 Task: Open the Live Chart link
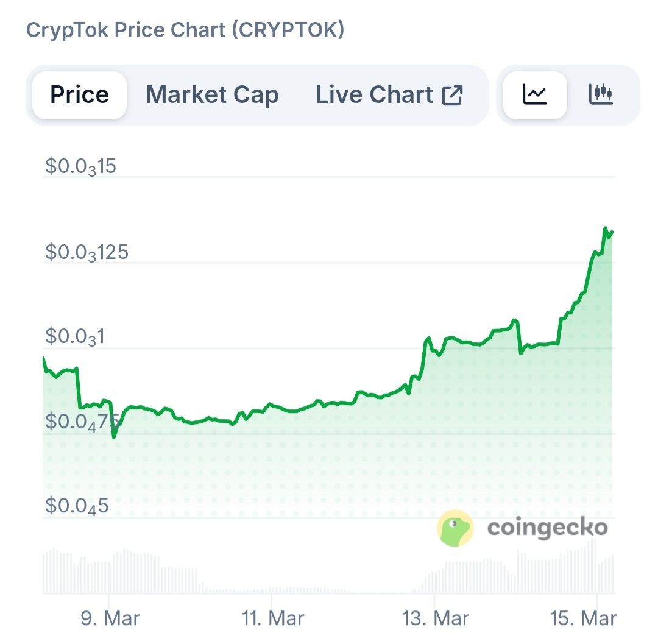pos(374,95)
